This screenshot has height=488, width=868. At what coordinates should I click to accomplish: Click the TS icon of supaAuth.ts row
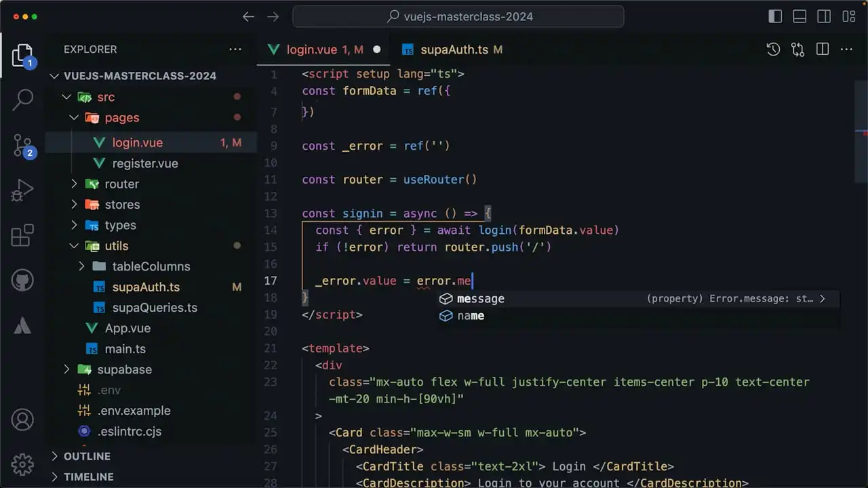point(100,287)
